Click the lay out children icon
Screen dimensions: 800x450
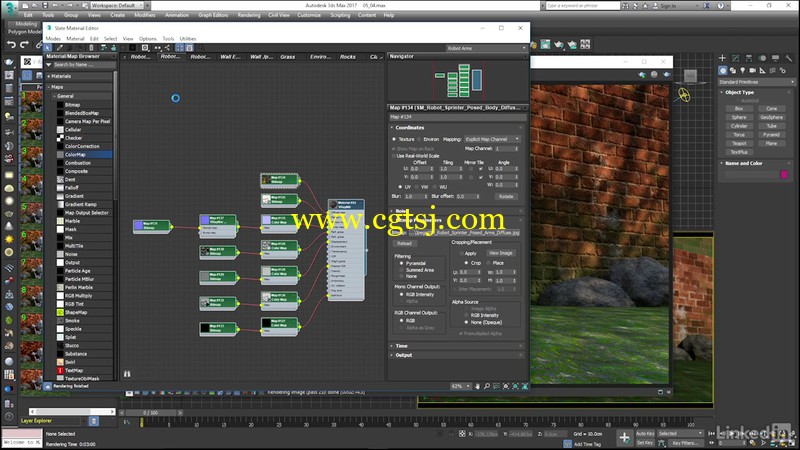tap(167, 47)
